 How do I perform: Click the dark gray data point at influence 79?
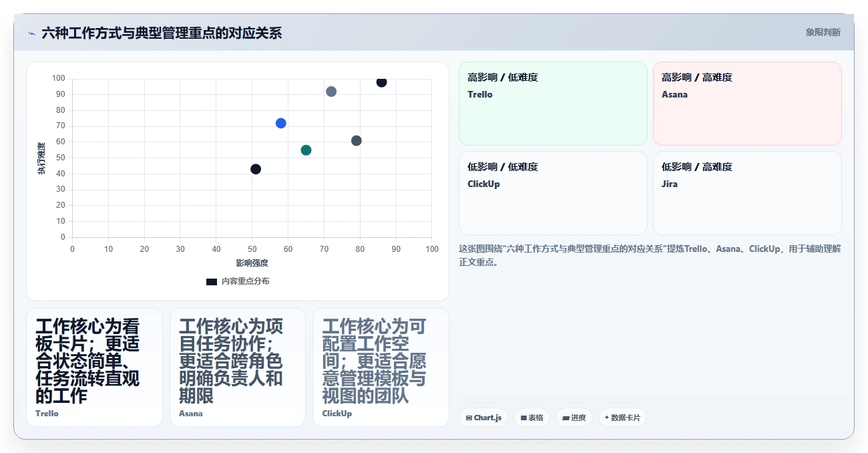(357, 140)
